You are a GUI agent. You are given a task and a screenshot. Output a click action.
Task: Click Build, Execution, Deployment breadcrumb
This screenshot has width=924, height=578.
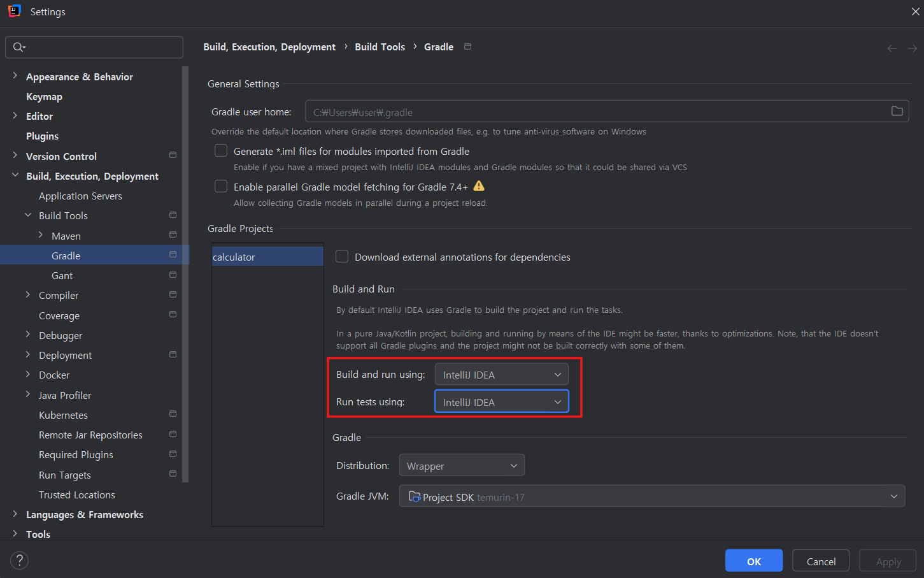[x=269, y=47]
